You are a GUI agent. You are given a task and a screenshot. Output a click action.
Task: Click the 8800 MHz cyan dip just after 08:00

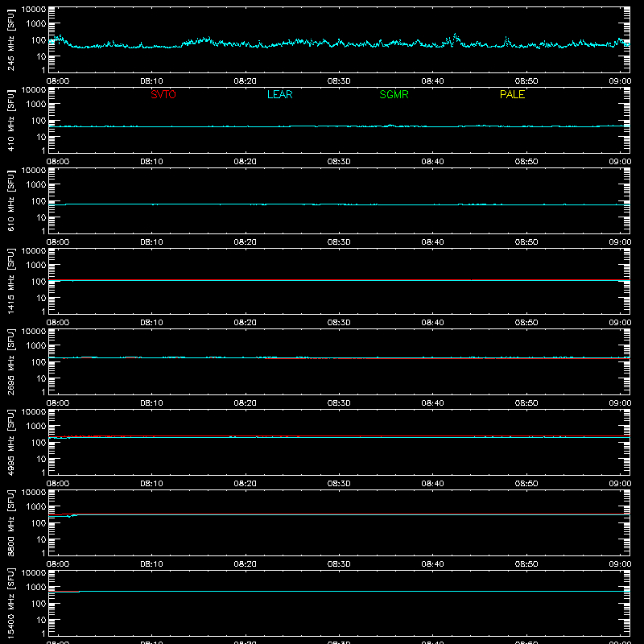tap(69, 516)
